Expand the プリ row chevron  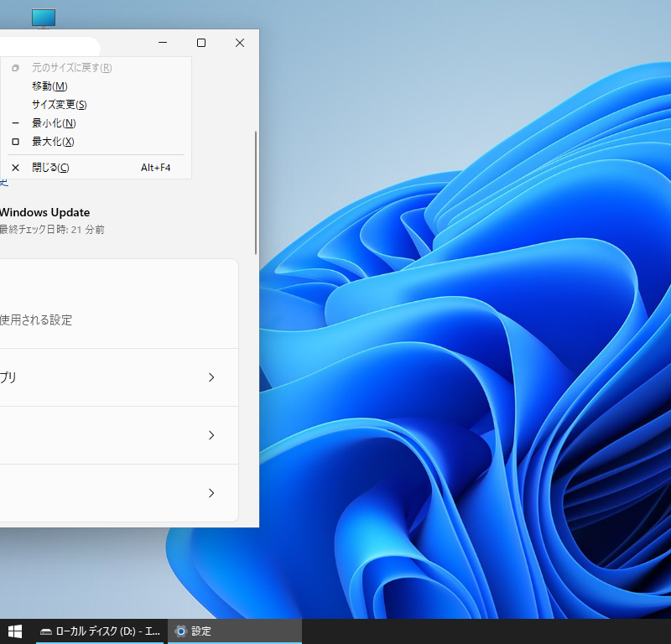(x=211, y=377)
